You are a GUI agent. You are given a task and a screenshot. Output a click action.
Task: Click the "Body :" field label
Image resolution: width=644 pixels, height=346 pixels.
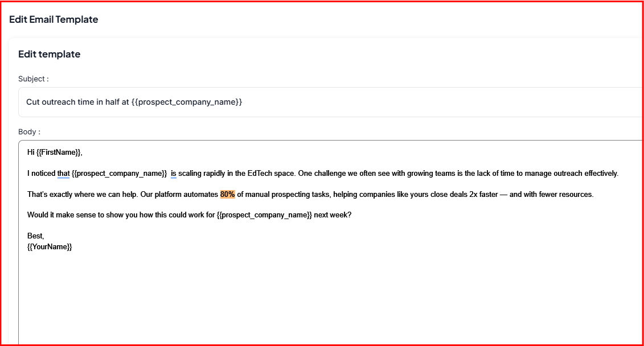[x=29, y=131]
